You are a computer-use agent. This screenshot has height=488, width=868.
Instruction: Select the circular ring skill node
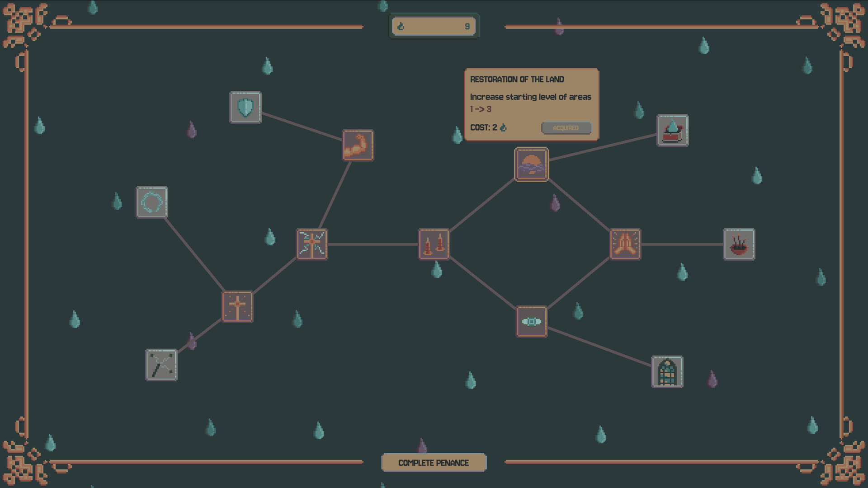[x=152, y=202]
